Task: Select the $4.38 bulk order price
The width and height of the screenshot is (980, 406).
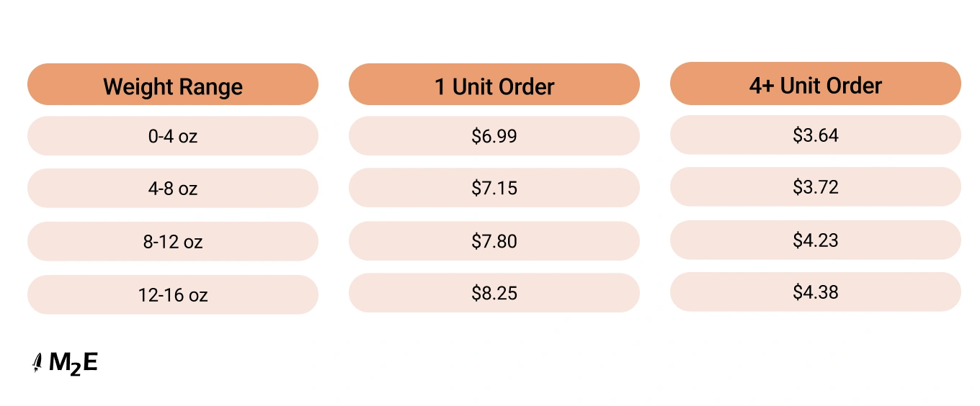Action: [x=815, y=292]
